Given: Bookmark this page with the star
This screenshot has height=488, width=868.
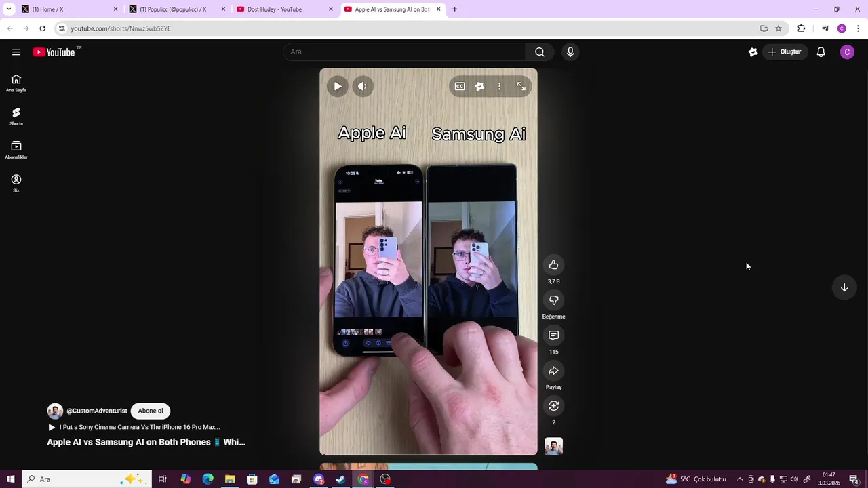Looking at the screenshot, I should 778,28.
